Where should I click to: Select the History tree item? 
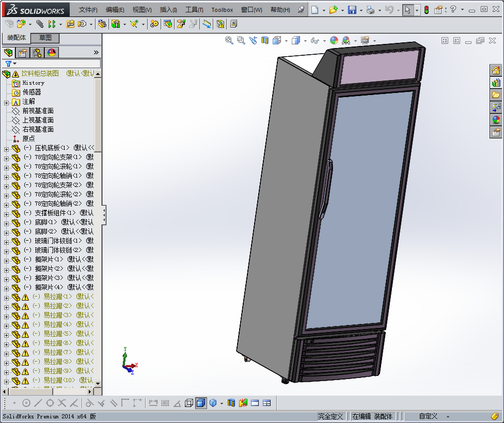34,83
